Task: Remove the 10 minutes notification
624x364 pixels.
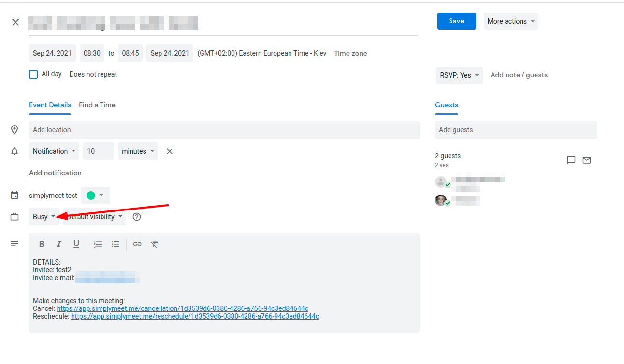Action: click(x=170, y=151)
